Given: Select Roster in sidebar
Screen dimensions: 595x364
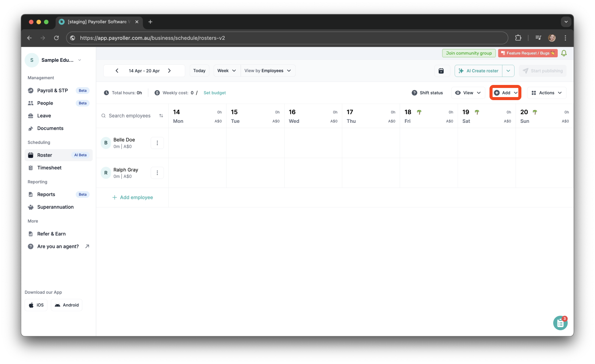Looking at the screenshot, I should coord(58,155).
